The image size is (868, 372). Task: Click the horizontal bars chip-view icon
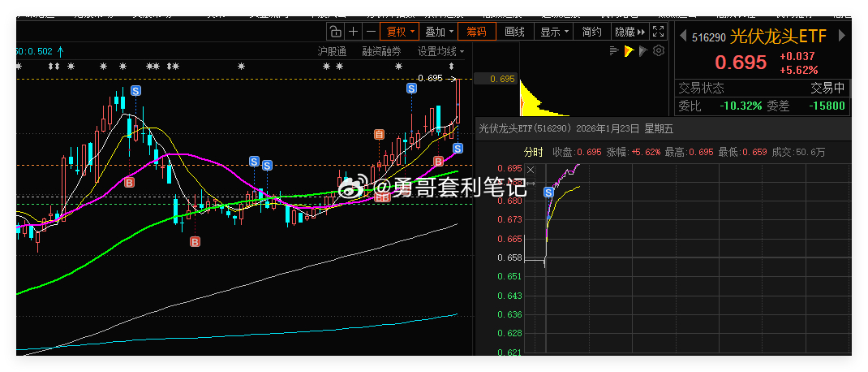(613, 51)
